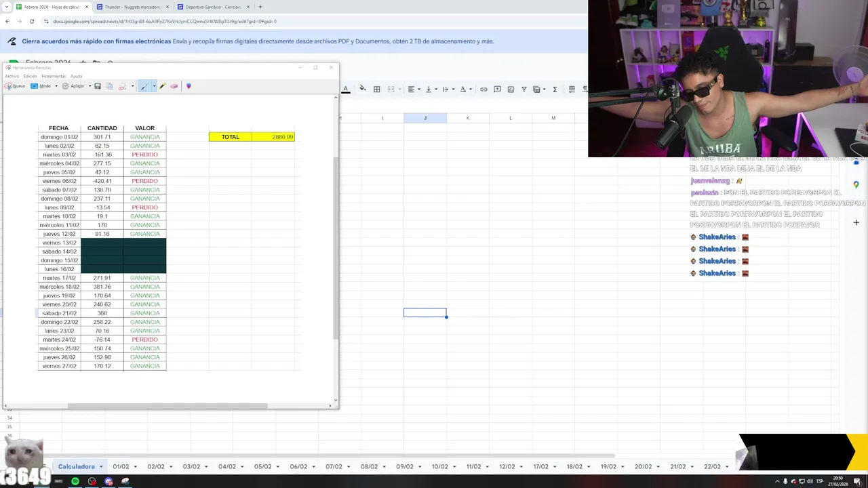Click PERDIDO on viernes 06/02 row
868x488 pixels.
pyautogui.click(x=144, y=181)
